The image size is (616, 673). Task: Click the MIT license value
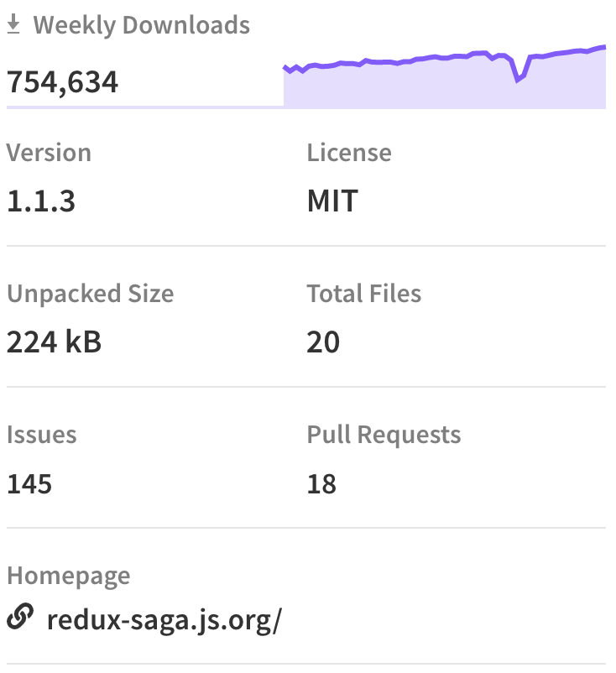click(332, 201)
